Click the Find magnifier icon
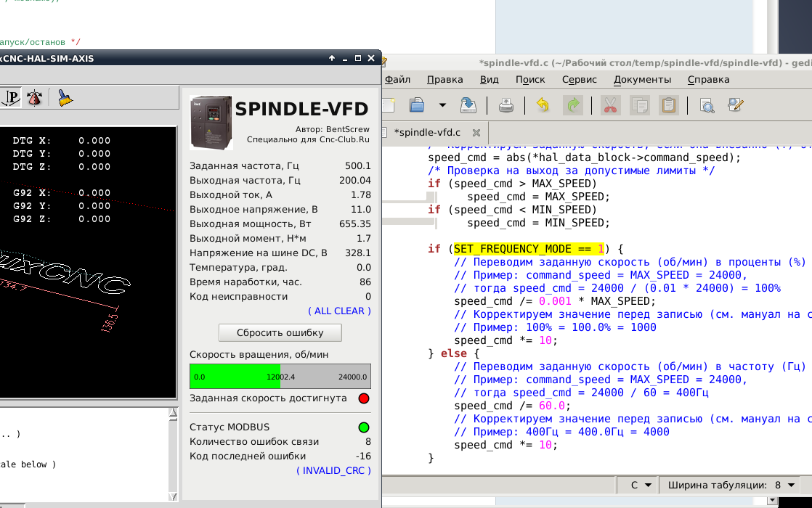The image size is (812, 508). [x=706, y=105]
